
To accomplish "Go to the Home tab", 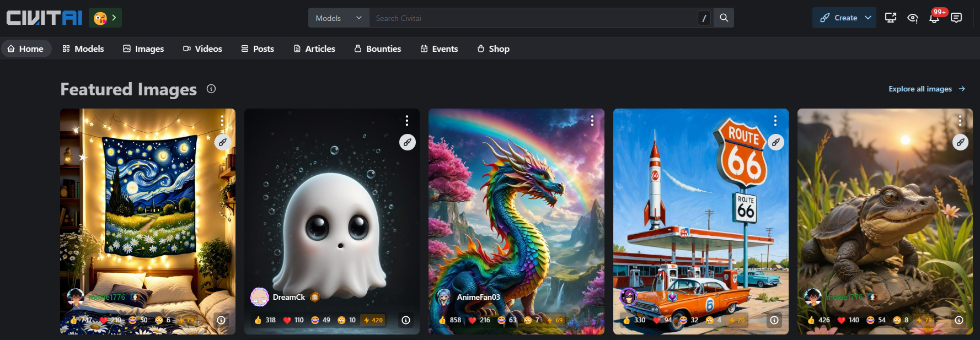I will 26,48.
